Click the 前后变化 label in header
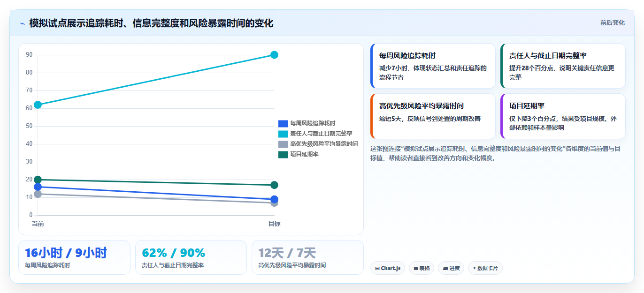644x293 pixels. [x=612, y=23]
